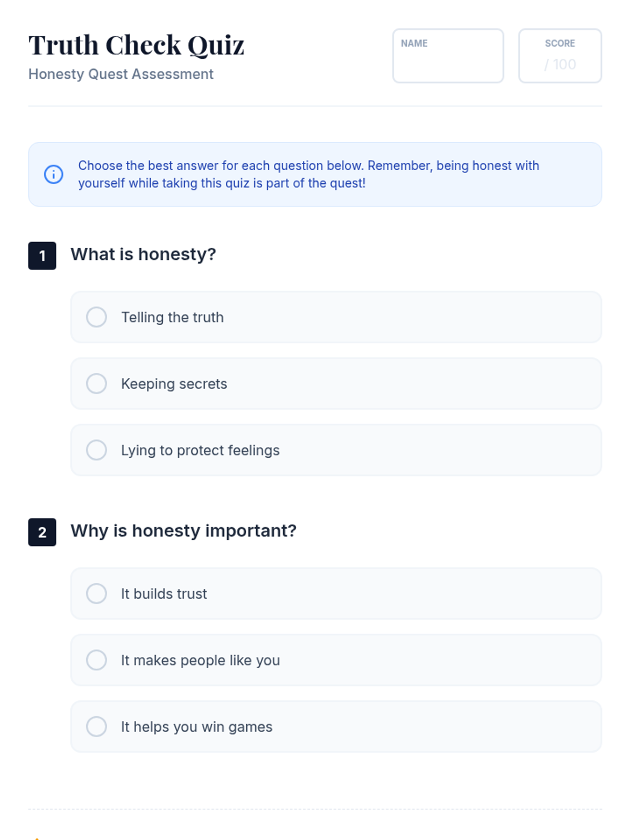Image resolution: width=630 pixels, height=840 pixels.
Task: Click the "Truth Check Quiz" title
Action: click(136, 45)
